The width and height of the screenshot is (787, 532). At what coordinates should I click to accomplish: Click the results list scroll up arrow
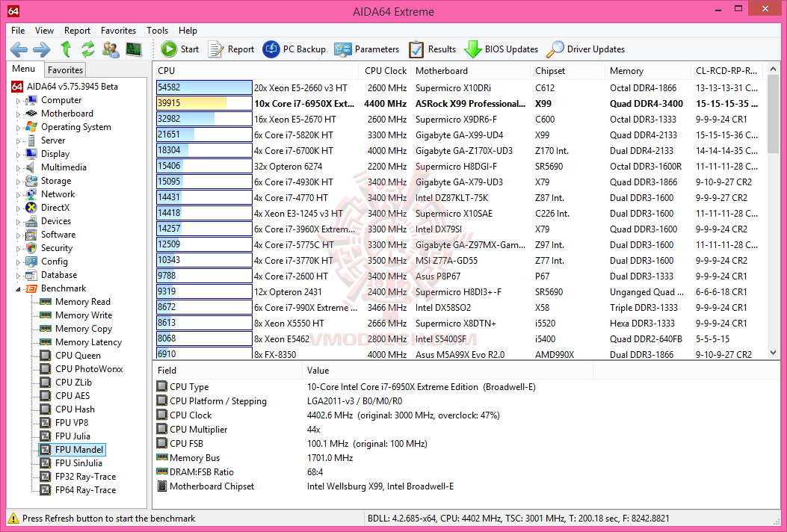point(773,68)
